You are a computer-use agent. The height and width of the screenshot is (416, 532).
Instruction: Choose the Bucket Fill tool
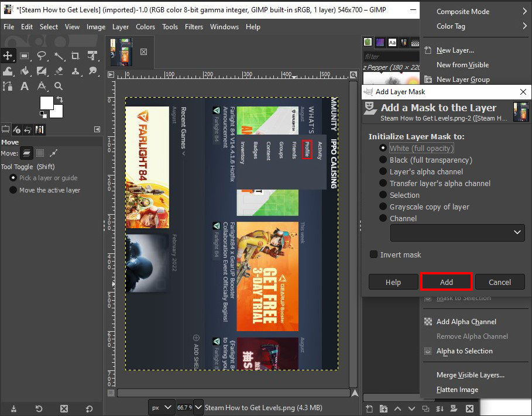pos(25,71)
